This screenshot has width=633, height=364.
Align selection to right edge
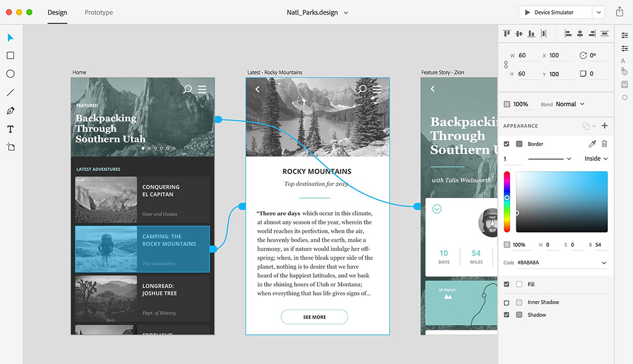pyautogui.click(x=592, y=33)
